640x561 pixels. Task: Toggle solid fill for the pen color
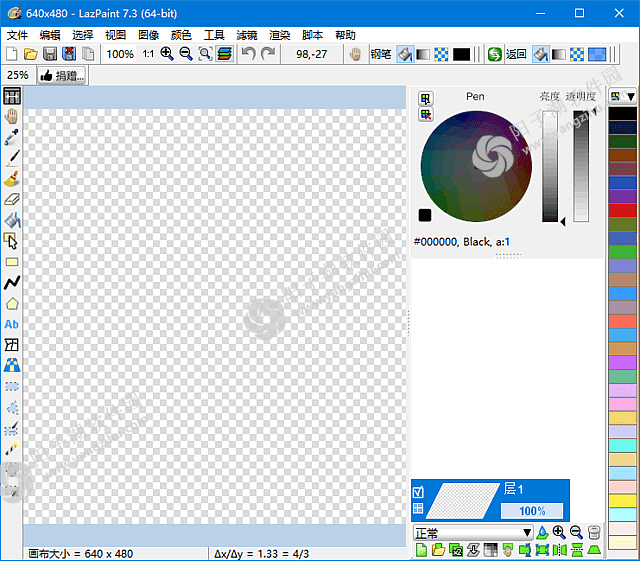(405, 54)
